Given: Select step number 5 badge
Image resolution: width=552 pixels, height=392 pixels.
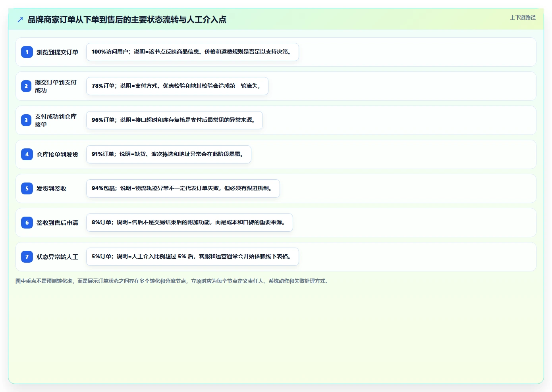Looking at the screenshot, I should click(x=27, y=188).
